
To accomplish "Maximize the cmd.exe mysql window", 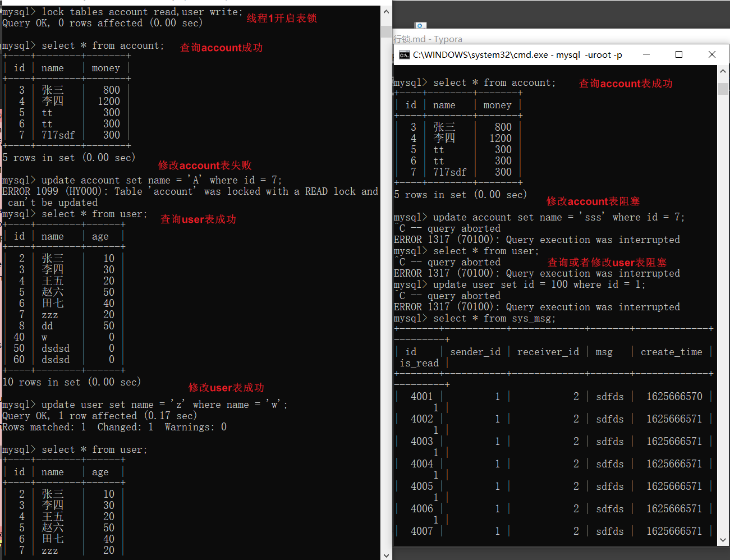I will point(679,54).
